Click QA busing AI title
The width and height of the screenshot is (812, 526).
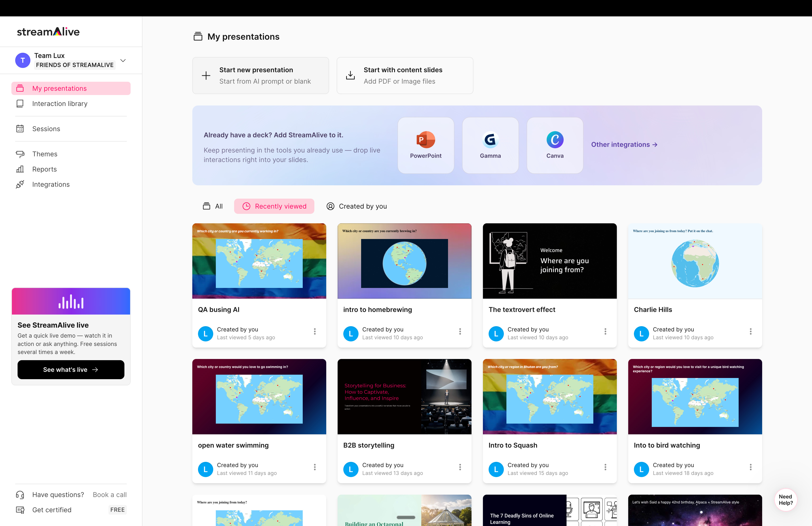click(x=219, y=310)
